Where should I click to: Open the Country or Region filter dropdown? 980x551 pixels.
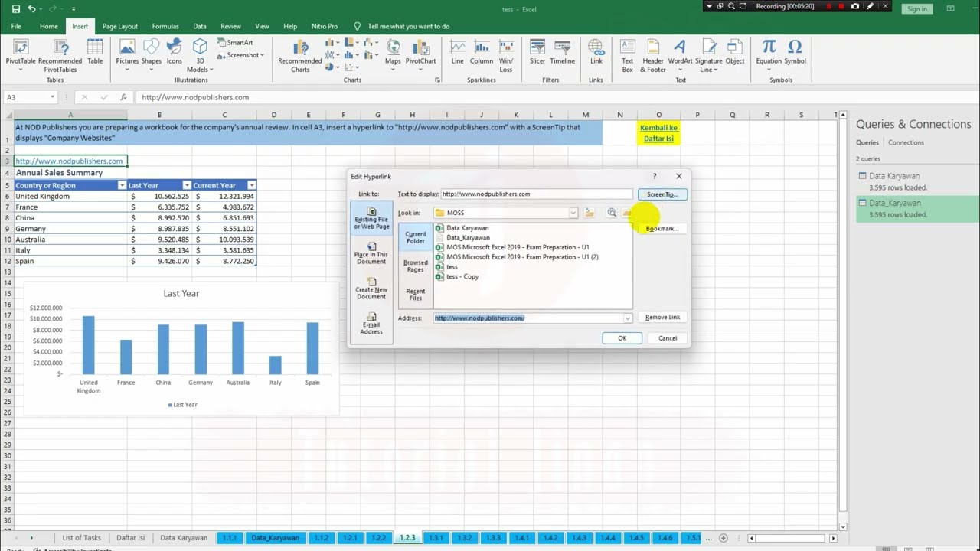point(121,185)
